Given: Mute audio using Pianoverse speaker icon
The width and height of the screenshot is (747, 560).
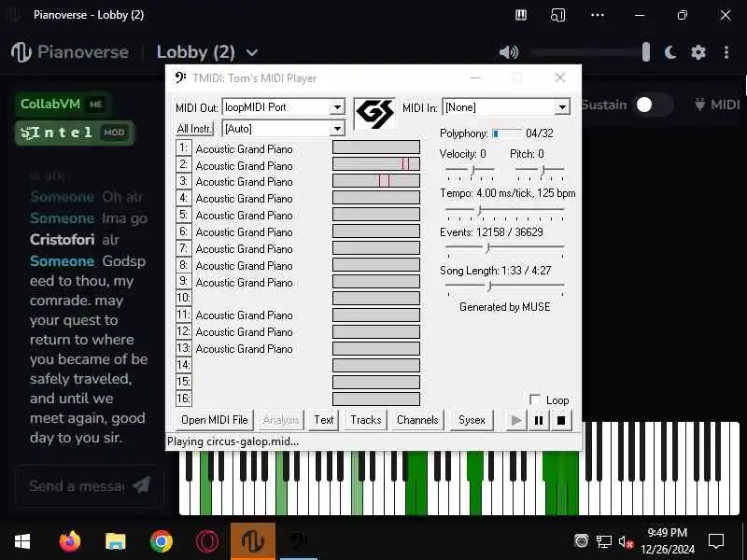Looking at the screenshot, I should [508, 52].
